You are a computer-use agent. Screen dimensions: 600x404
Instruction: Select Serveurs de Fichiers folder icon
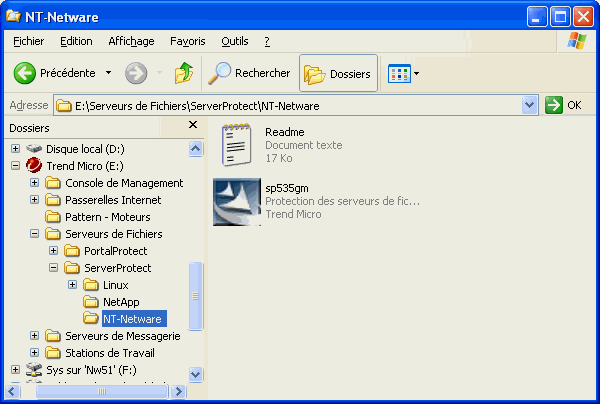pyautogui.click(x=53, y=234)
